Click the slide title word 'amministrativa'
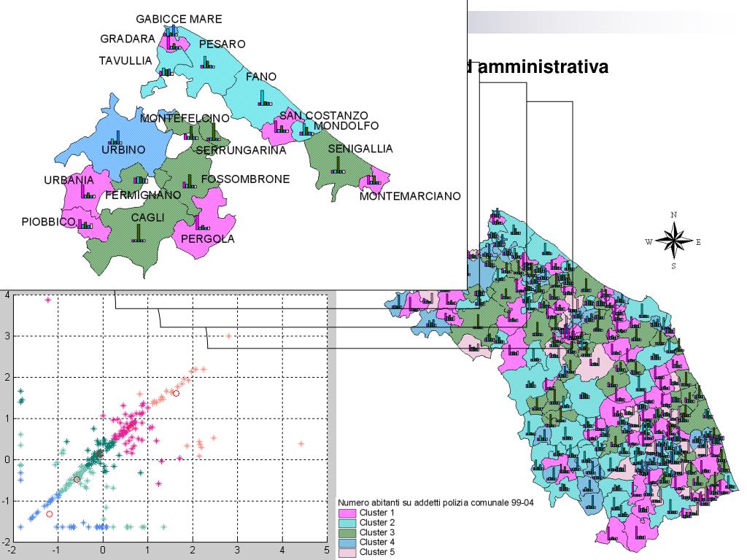The width and height of the screenshot is (747, 560). (543, 66)
